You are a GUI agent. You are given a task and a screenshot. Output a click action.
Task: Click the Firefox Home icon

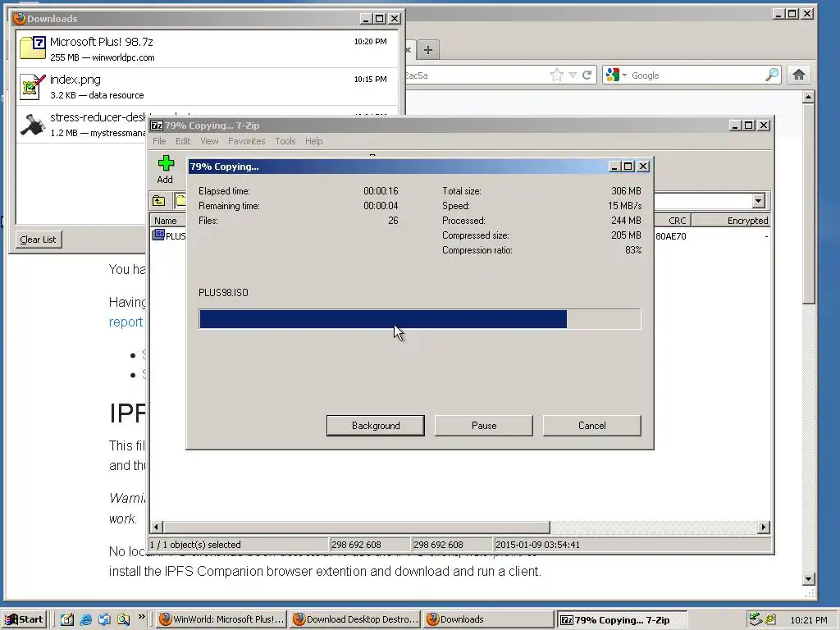(x=798, y=75)
